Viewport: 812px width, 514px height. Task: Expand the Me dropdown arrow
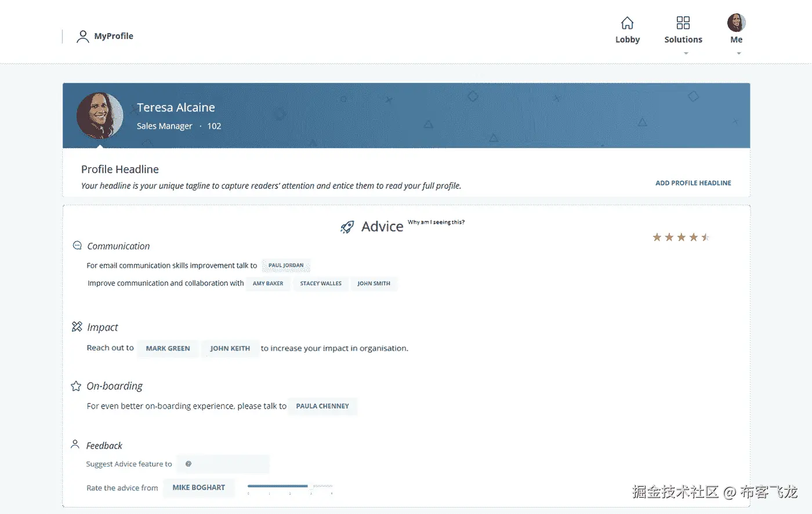[739, 53]
